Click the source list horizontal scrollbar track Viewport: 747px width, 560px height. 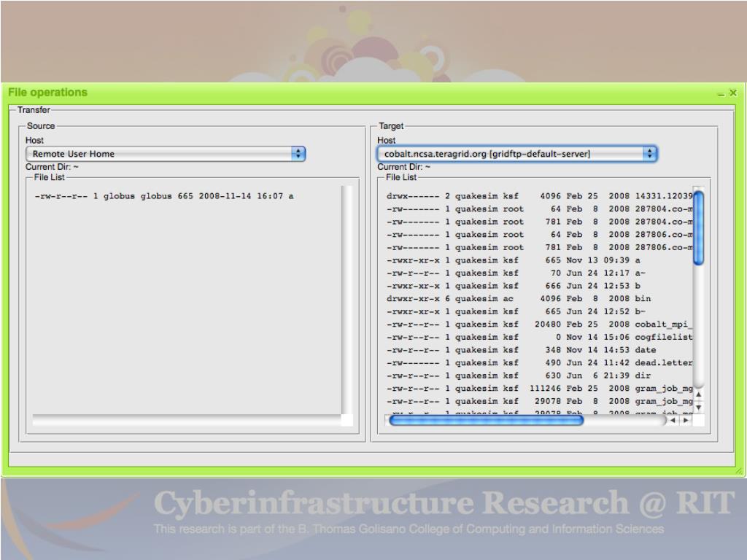tap(187, 420)
